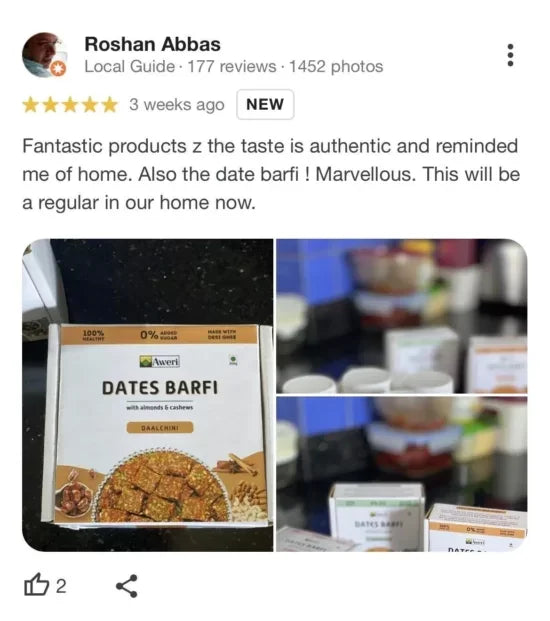
Task: Tap the Local Guide badge on avatar
Action: [58, 69]
